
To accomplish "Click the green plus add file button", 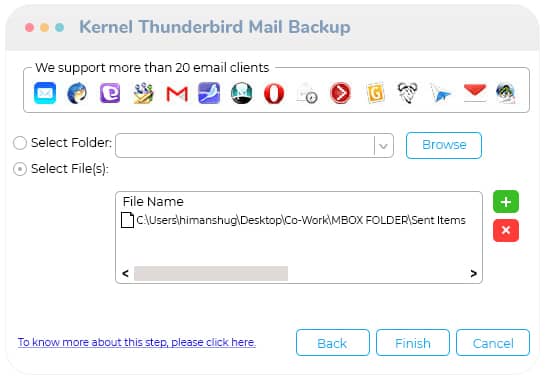I will tap(506, 202).
